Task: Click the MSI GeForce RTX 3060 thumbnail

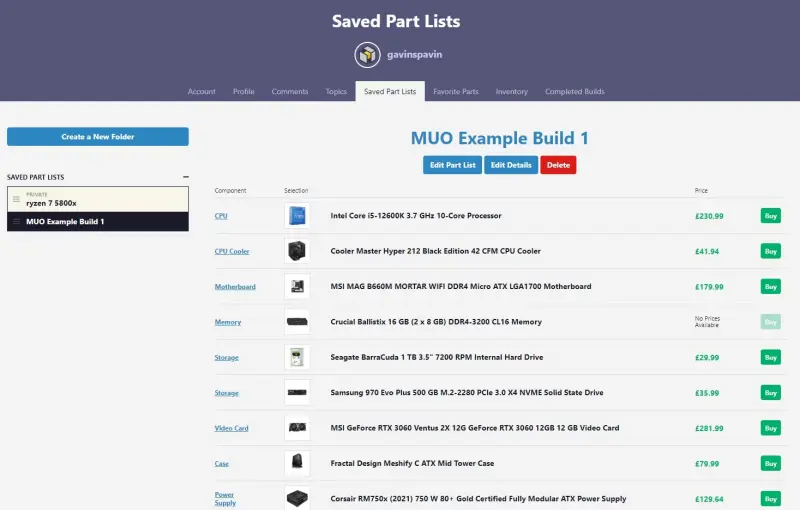Action: click(x=297, y=428)
